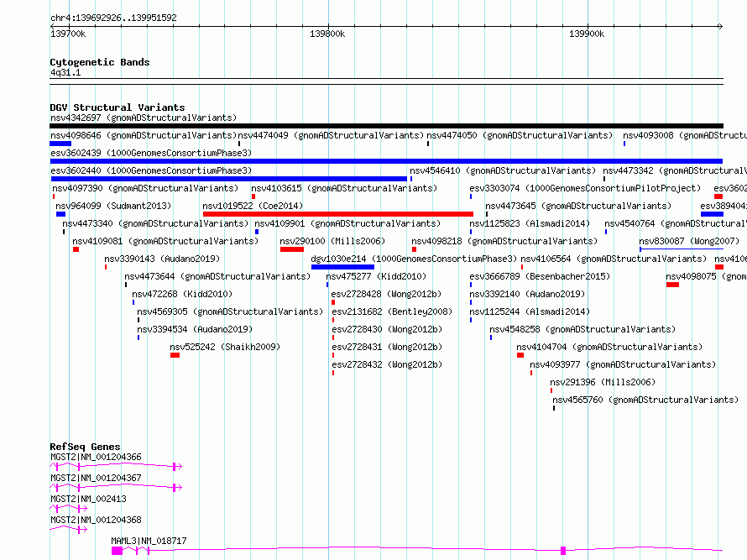Open esv2131682 (Bentley2008) label
Screen dimensions: 747x560
392,311
